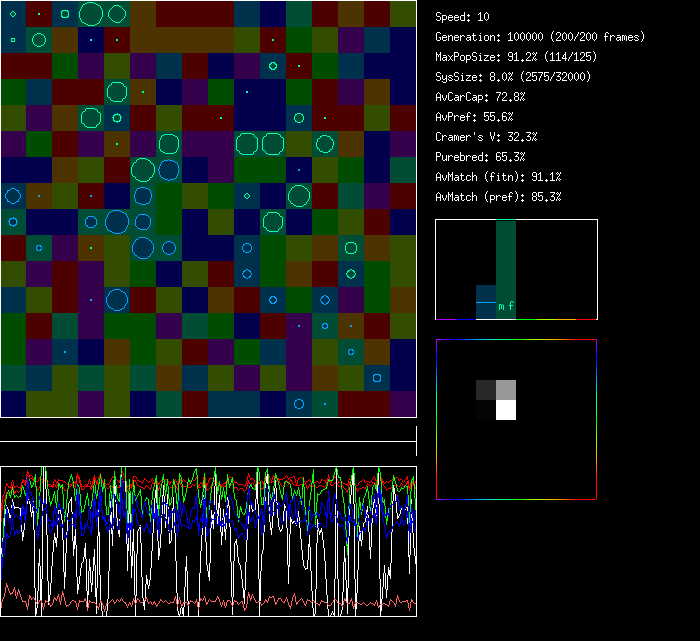This screenshot has width=700, height=641.
Task: Click the Generation counter text
Action: click(x=539, y=37)
